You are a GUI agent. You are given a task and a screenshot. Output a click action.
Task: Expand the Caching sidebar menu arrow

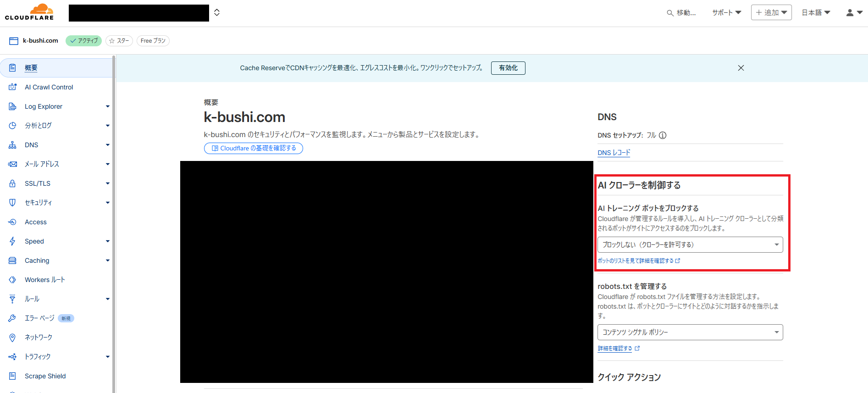(108, 260)
